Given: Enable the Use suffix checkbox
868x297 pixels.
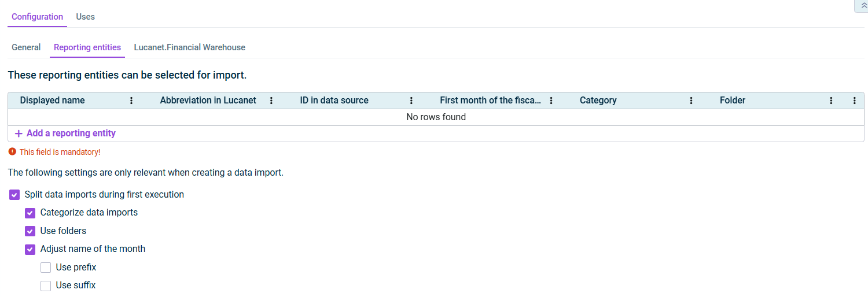Looking at the screenshot, I should point(46,285).
